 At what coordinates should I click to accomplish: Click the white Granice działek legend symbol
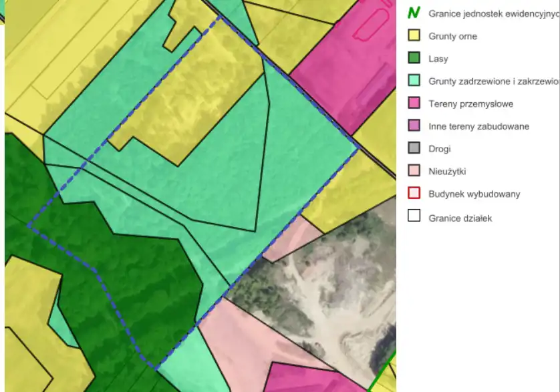click(x=414, y=216)
